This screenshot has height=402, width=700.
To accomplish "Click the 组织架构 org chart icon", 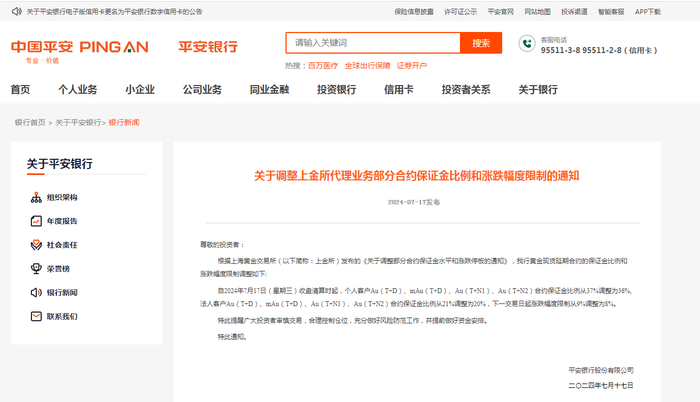I will point(36,197).
